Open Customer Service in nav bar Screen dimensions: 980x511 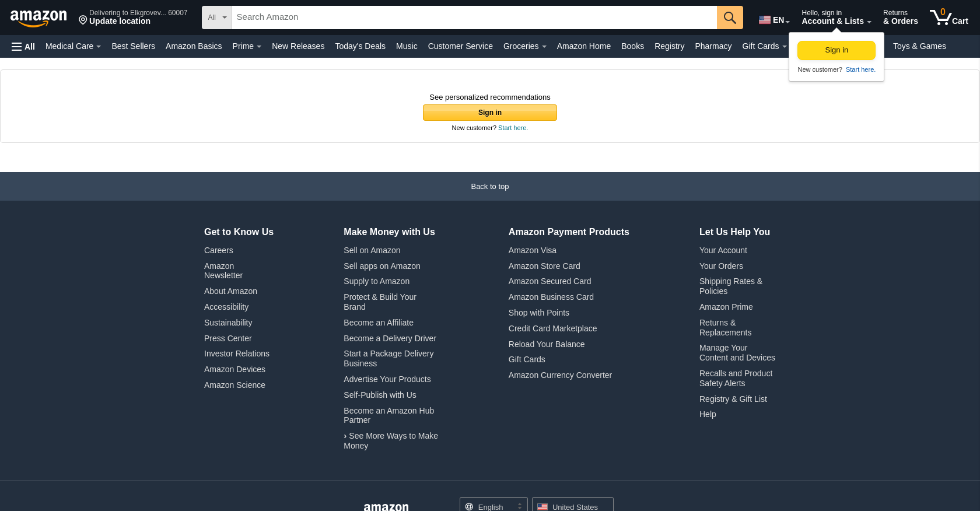point(460,46)
